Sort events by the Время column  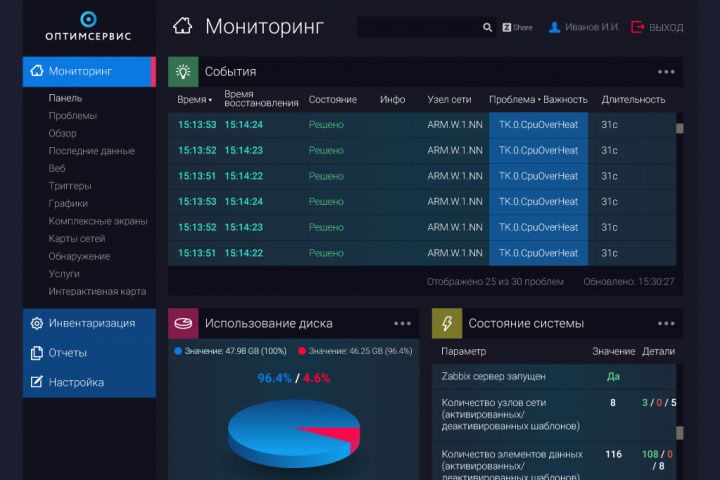(194, 100)
